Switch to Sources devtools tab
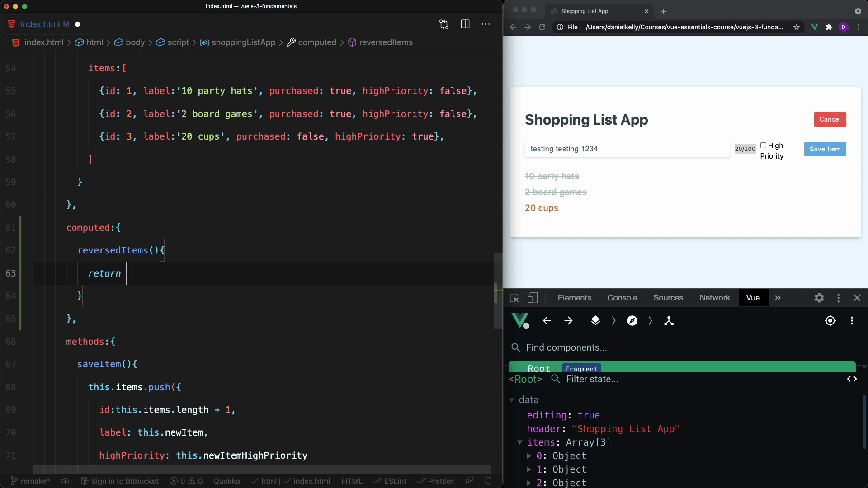Image resolution: width=868 pixels, height=488 pixels. pyautogui.click(x=668, y=298)
